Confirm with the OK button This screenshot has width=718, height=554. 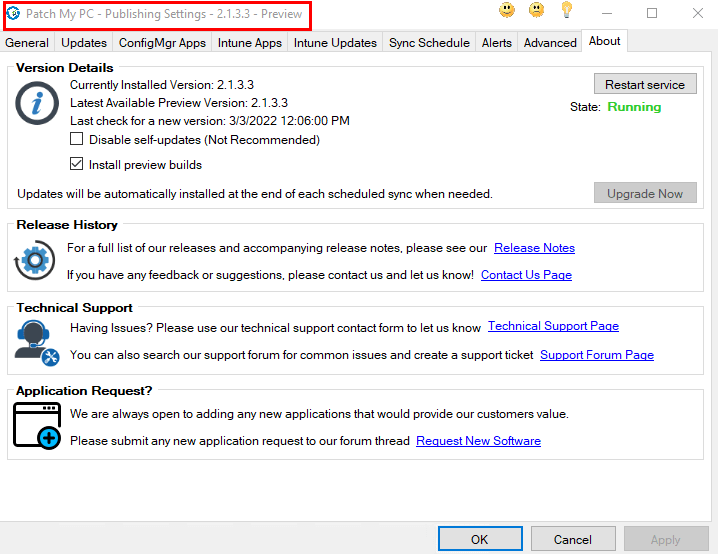coord(480,539)
